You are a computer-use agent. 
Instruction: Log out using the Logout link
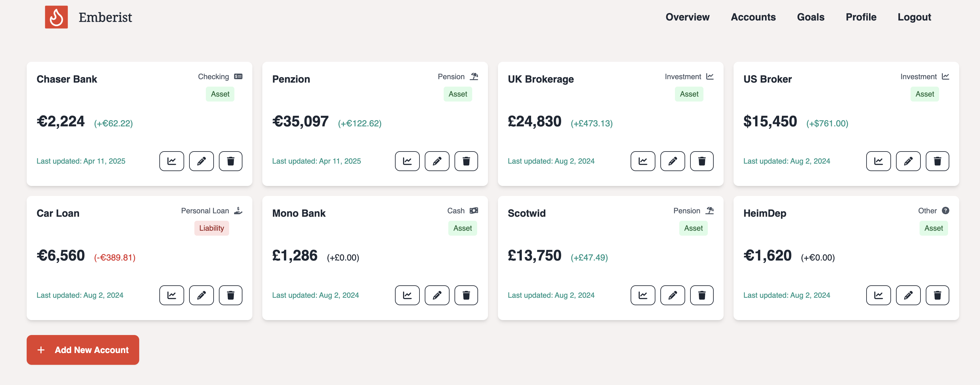[914, 17]
